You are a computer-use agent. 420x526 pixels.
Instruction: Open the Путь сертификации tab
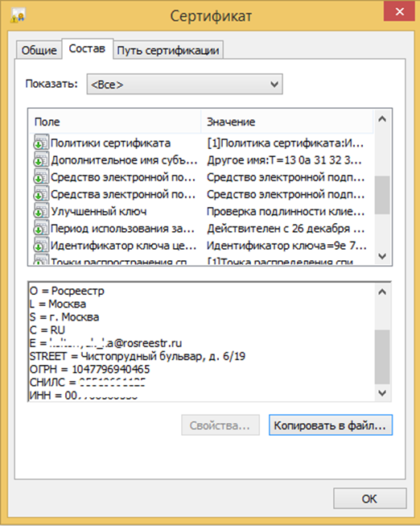tap(168, 50)
